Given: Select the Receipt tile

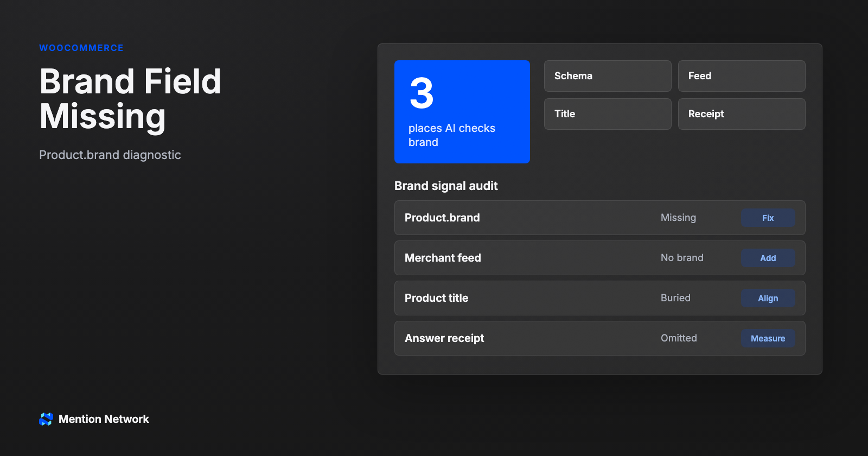Looking at the screenshot, I should click(x=742, y=114).
